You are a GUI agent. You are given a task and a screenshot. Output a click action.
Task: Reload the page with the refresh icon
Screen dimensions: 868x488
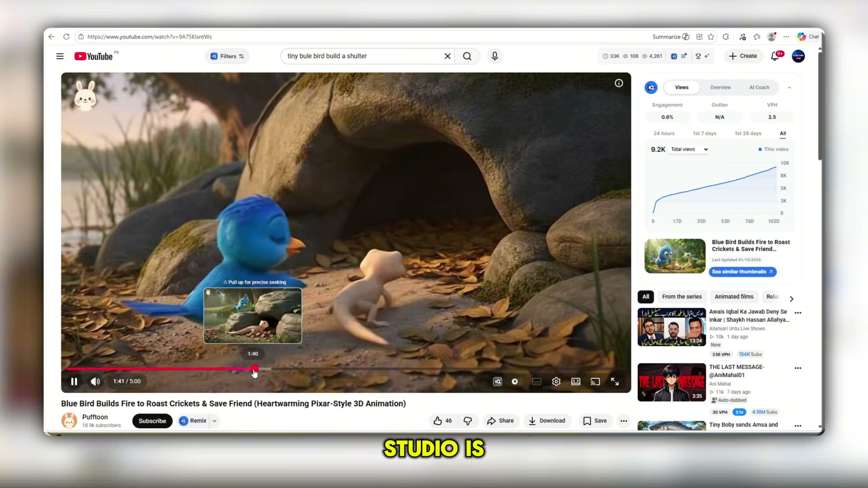(x=66, y=37)
